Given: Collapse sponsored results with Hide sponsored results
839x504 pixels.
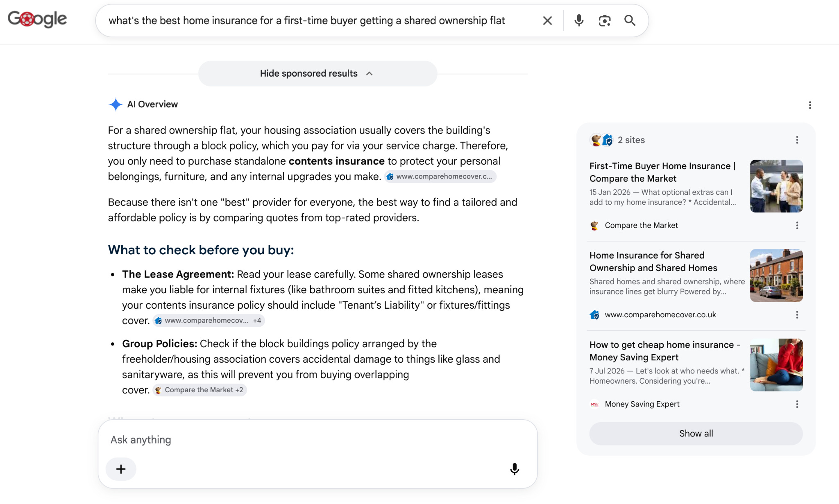Looking at the screenshot, I should (x=317, y=74).
